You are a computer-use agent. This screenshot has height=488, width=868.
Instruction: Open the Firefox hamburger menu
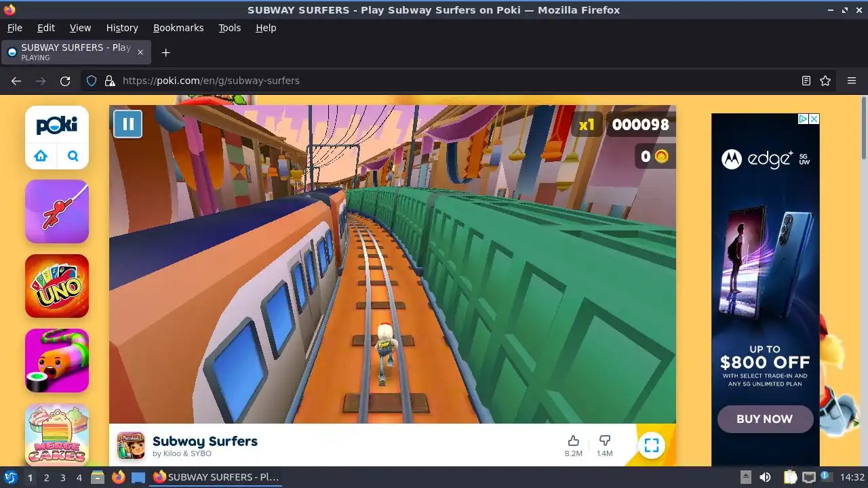tap(852, 81)
